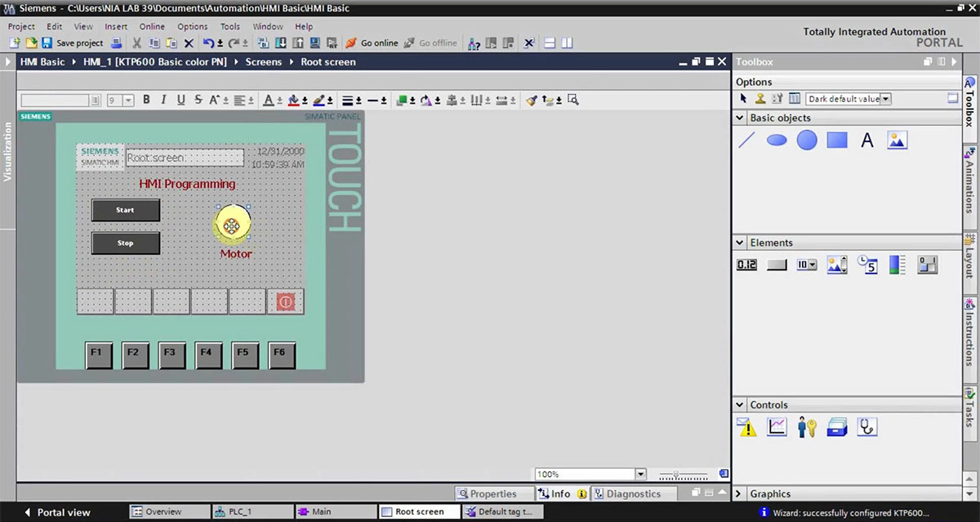Select the Button element in toolbox
This screenshot has height=522, width=980.
click(777, 265)
